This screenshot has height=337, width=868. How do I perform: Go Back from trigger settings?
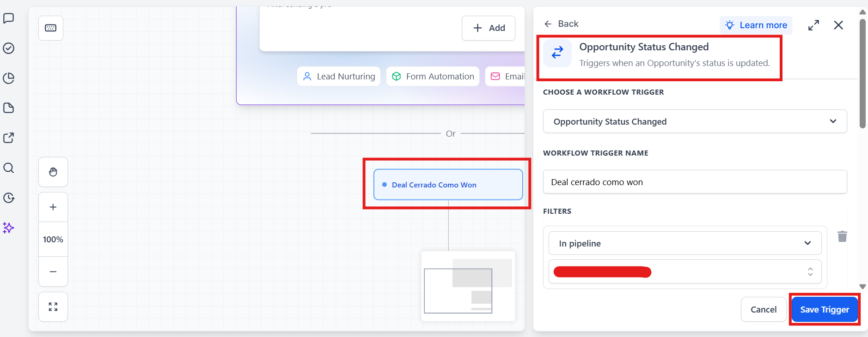(x=561, y=24)
